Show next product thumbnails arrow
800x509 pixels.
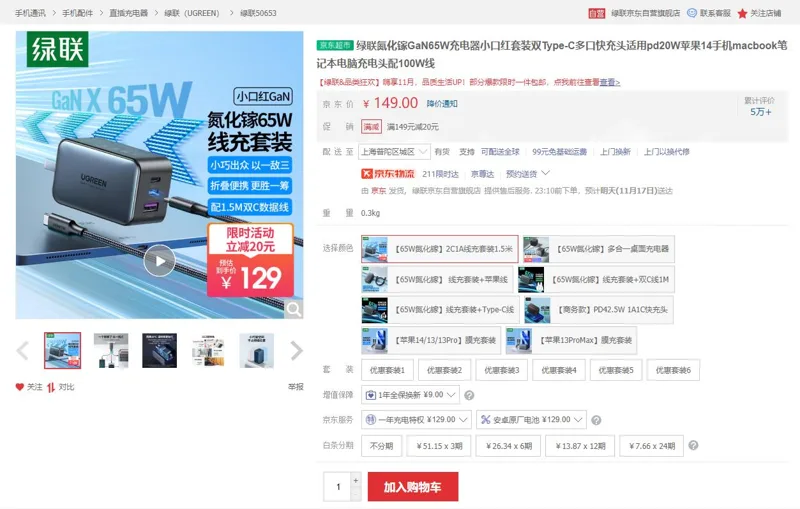click(x=296, y=350)
